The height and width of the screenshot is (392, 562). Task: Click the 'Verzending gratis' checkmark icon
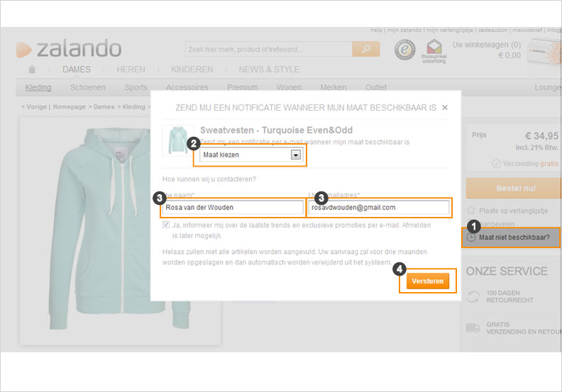496,164
